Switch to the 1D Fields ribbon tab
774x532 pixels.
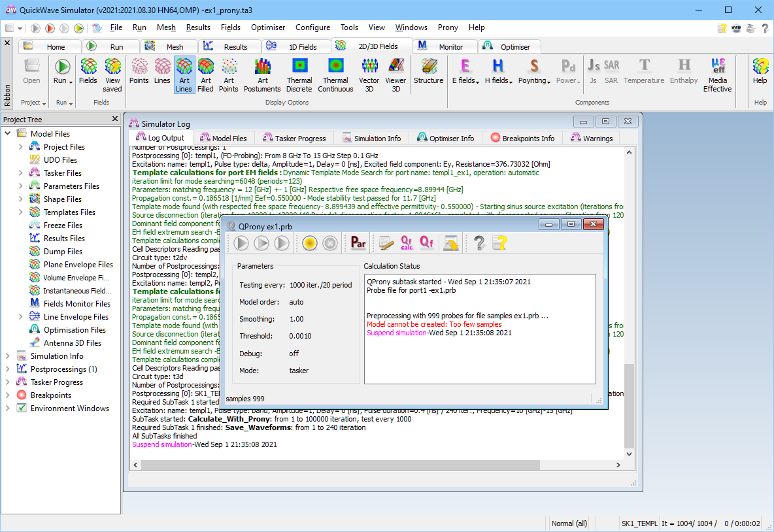coord(295,46)
